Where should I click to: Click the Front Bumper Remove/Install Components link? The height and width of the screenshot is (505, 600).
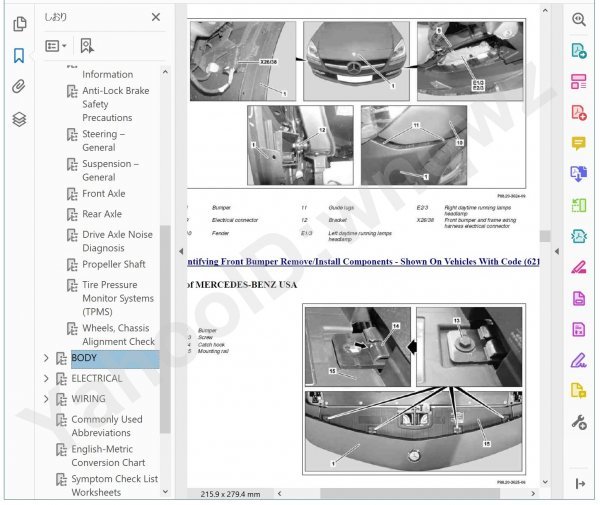pos(363,262)
